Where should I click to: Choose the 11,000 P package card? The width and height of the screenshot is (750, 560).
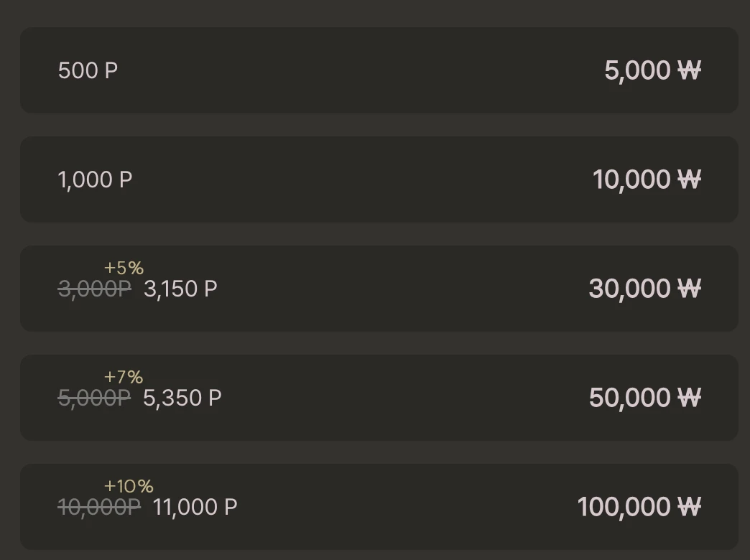click(379, 506)
